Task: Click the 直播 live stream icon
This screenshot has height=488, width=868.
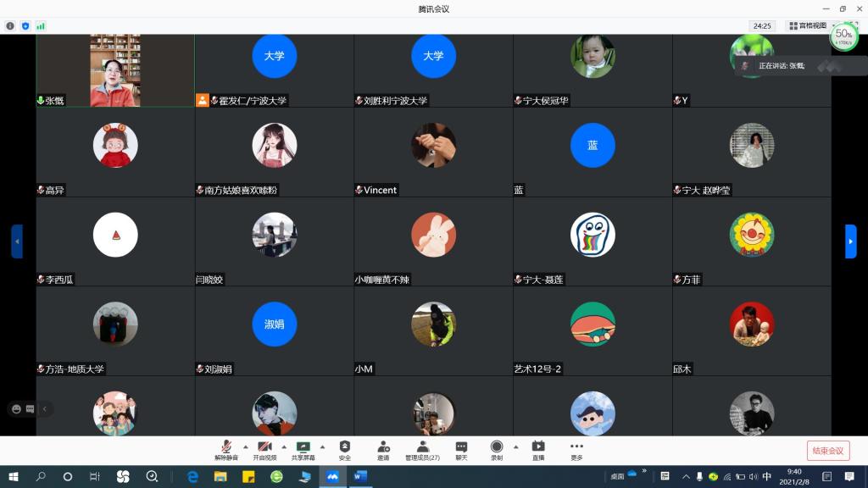Action: pos(538,449)
